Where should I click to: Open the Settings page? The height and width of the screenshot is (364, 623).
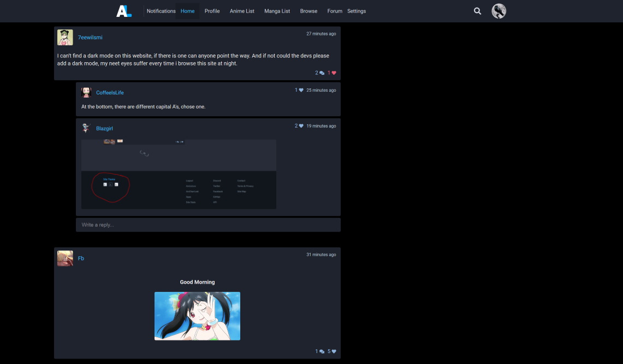(x=356, y=11)
